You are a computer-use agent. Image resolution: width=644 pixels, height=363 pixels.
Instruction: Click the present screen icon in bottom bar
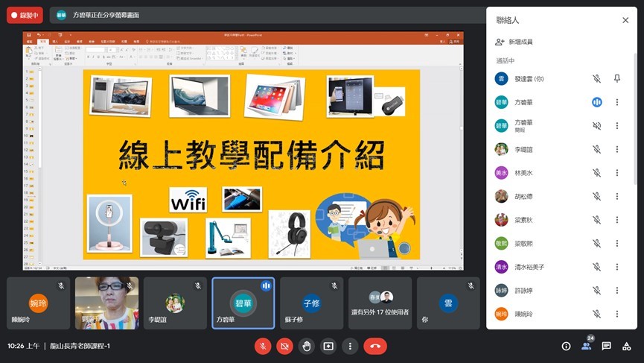click(x=328, y=346)
